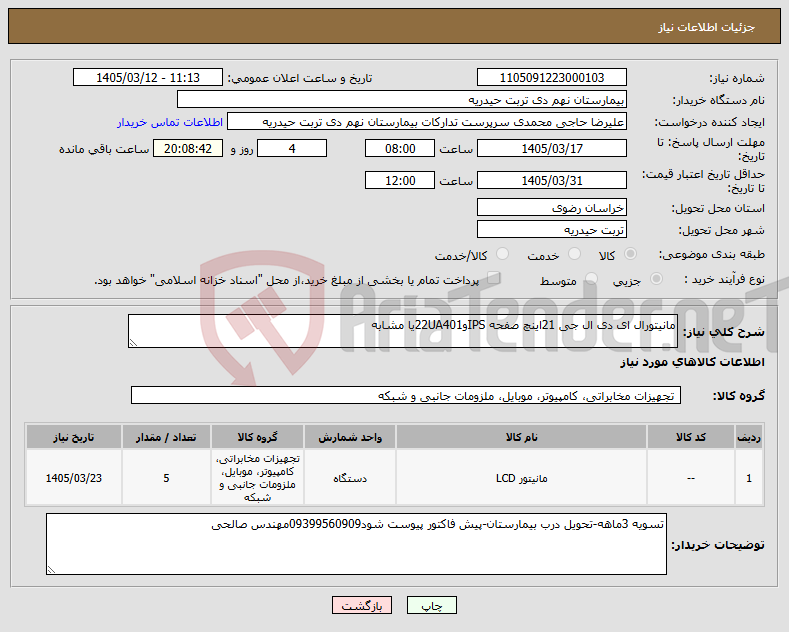Screen dimensions: 789x632
Task: Click the دستگاه unit cell
Action: click(350, 478)
